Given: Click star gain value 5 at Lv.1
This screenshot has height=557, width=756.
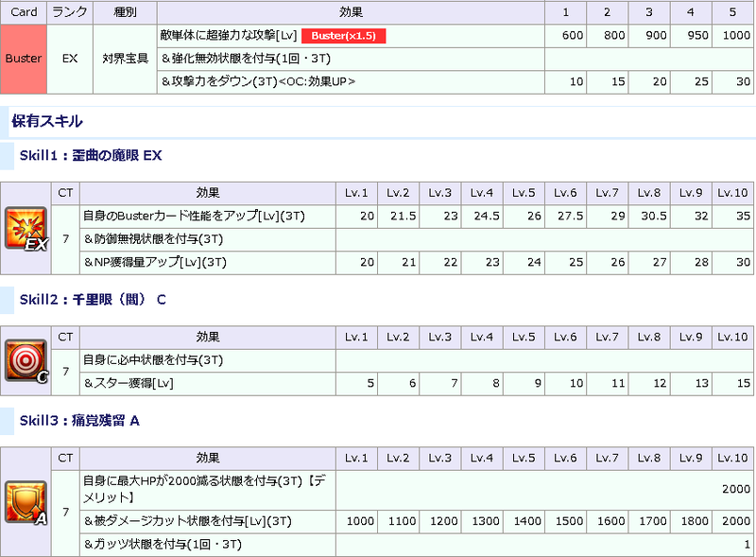Looking at the screenshot, I should pos(370,384).
